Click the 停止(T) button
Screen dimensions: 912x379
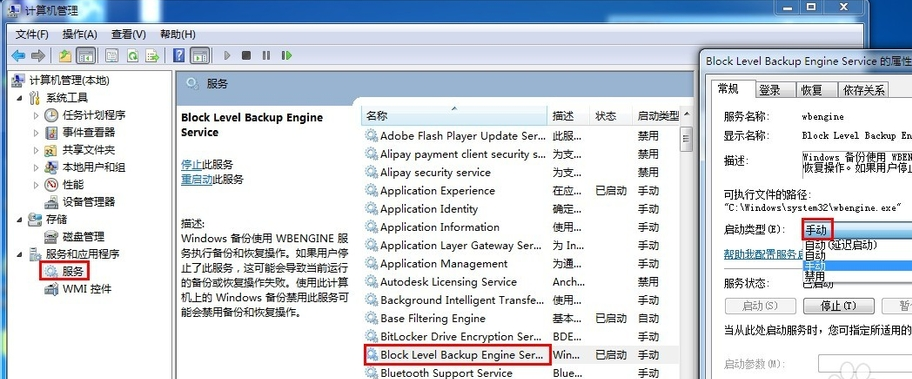[x=839, y=306]
